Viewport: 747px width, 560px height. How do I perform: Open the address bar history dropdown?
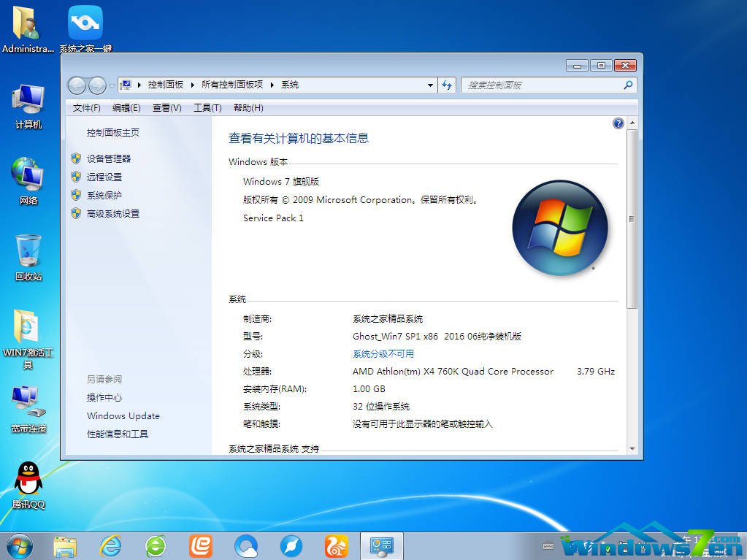[x=432, y=85]
